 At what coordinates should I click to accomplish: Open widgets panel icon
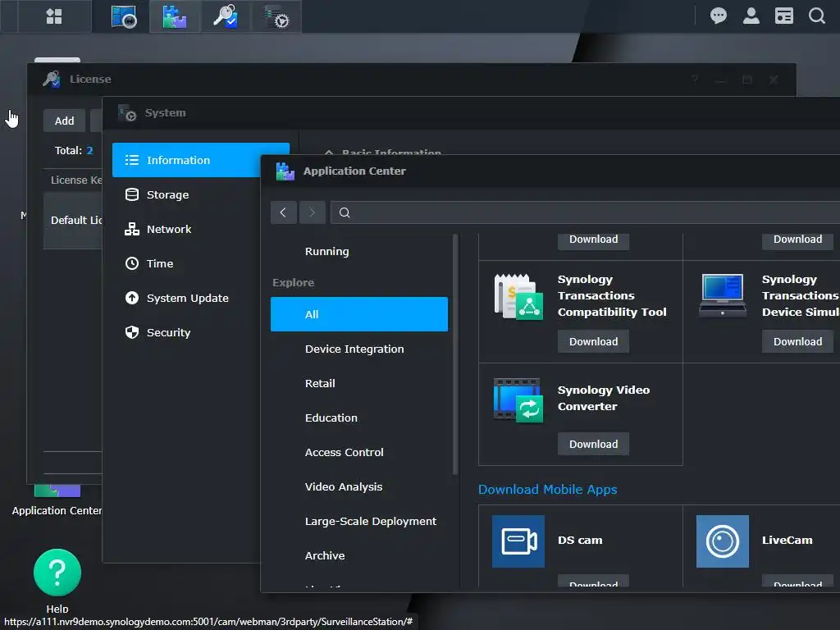pos(783,16)
